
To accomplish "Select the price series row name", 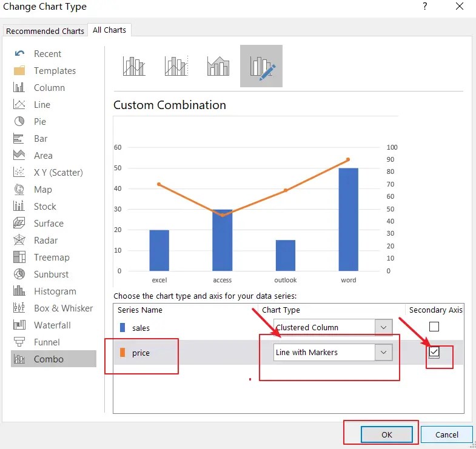I will (x=141, y=353).
